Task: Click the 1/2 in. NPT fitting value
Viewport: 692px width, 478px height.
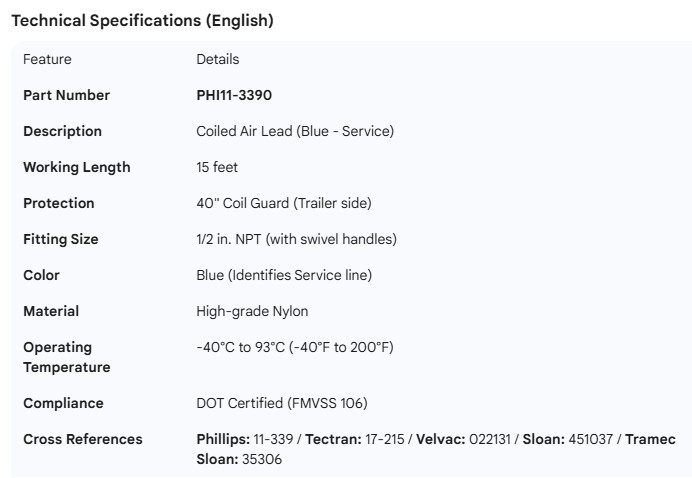Action: (x=296, y=239)
